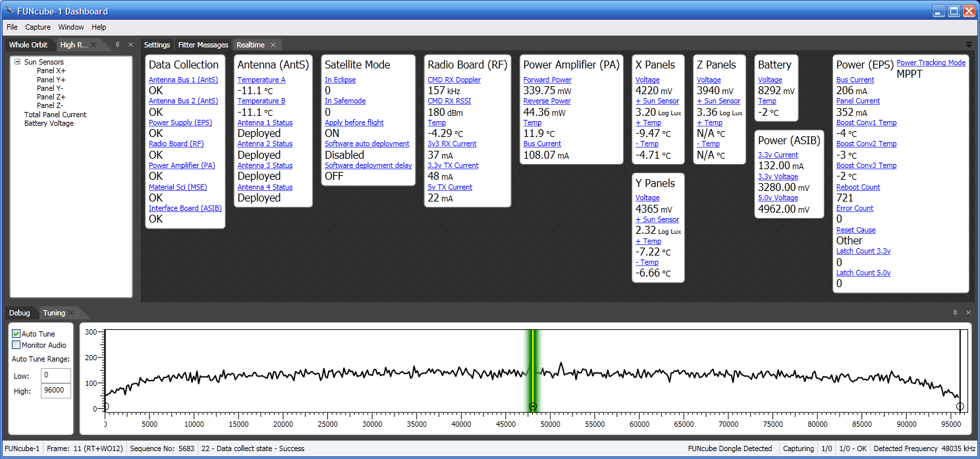Close the Realtime tab

[273, 45]
